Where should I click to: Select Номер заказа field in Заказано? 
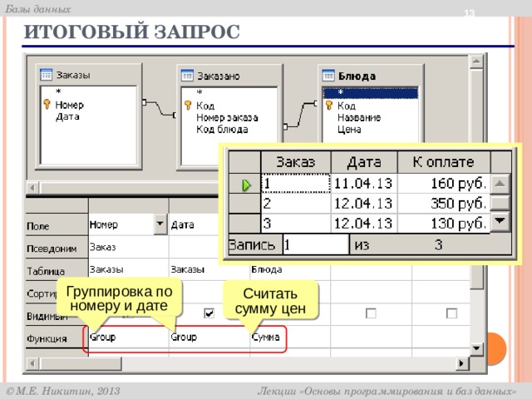tap(227, 118)
